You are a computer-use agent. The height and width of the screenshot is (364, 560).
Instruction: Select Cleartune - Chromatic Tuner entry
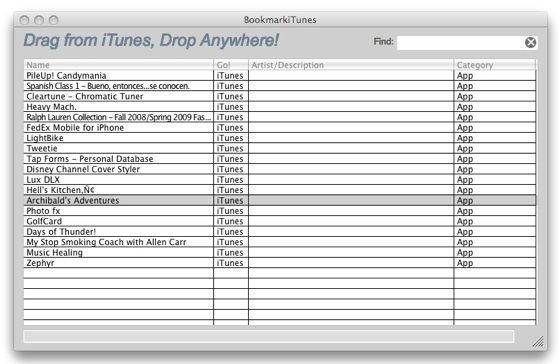pyautogui.click(x=280, y=96)
